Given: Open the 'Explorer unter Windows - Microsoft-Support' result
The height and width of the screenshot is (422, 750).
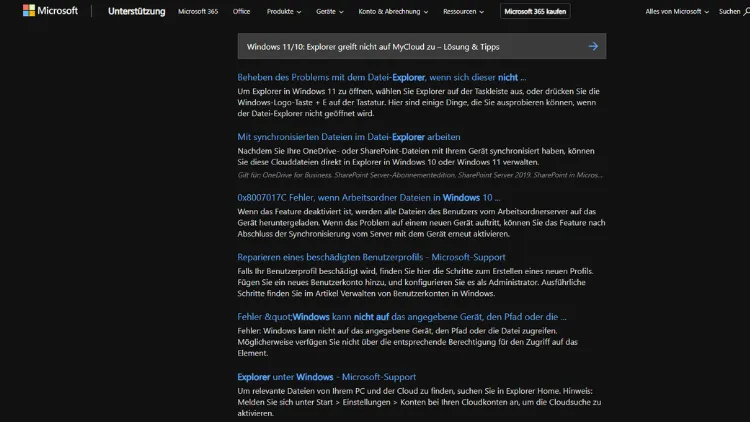Looking at the screenshot, I should [x=327, y=377].
